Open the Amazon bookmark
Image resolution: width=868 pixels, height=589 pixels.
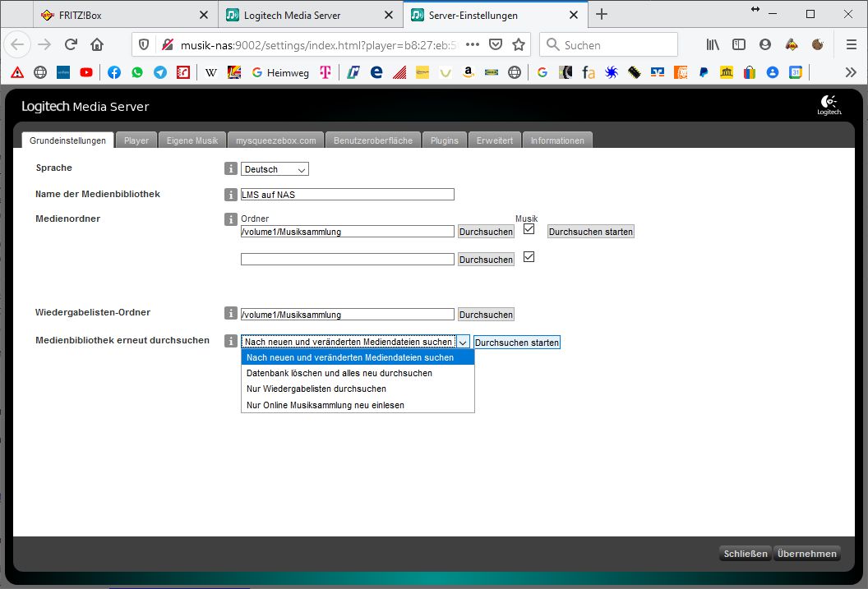(469, 72)
